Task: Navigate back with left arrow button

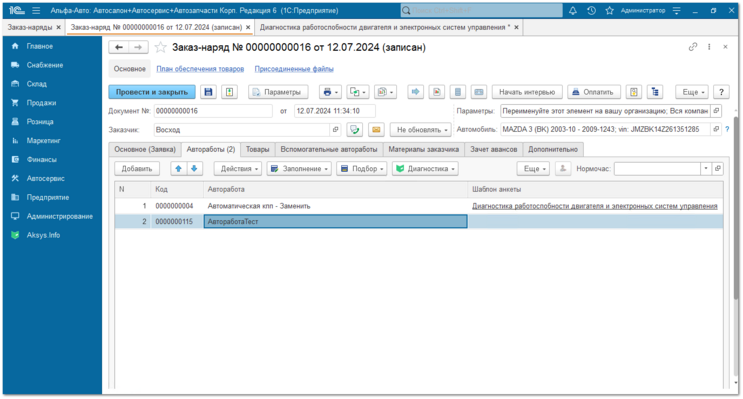Action: (x=119, y=47)
